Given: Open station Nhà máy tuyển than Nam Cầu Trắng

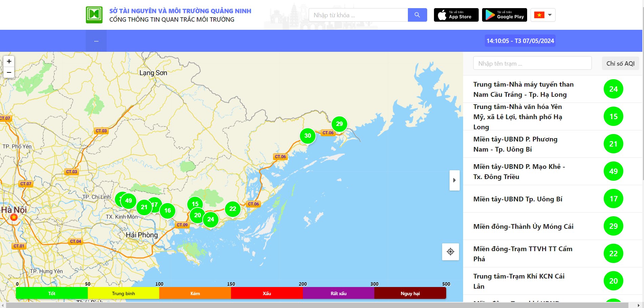Looking at the screenshot, I should 523,89.
